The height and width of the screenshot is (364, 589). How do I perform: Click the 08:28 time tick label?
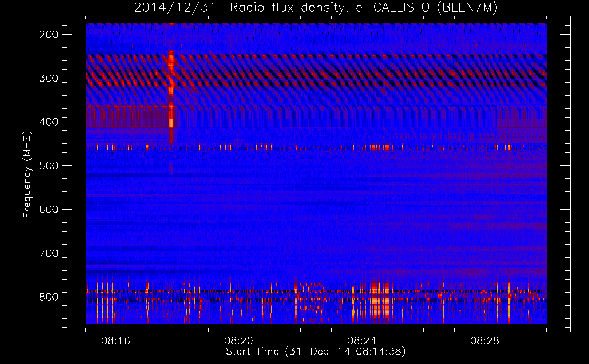pyautogui.click(x=485, y=341)
